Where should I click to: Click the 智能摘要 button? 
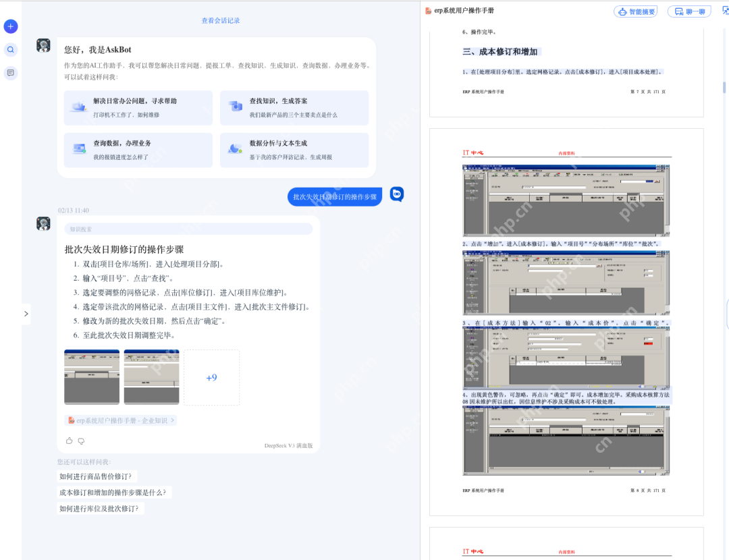coord(635,11)
